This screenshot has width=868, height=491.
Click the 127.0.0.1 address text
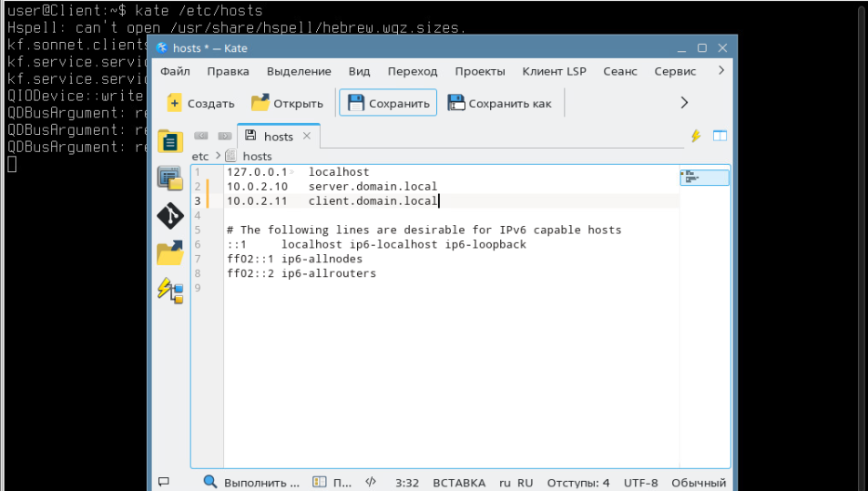[x=257, y=172]
